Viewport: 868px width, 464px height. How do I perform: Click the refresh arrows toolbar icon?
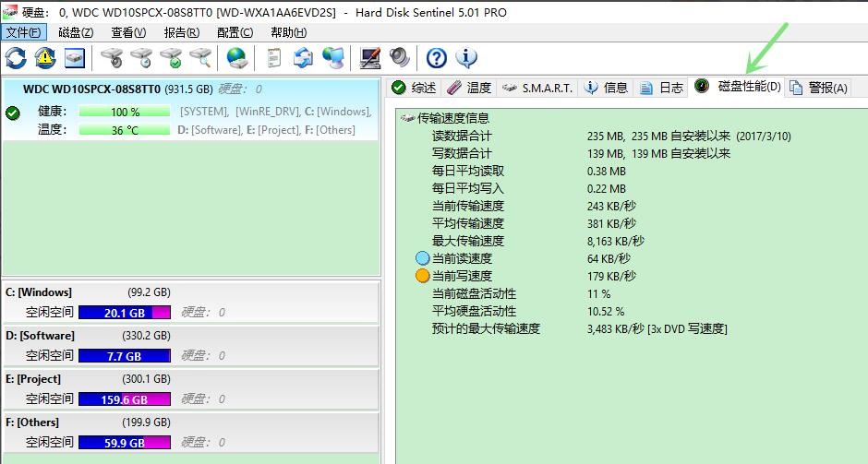[16, 58]
